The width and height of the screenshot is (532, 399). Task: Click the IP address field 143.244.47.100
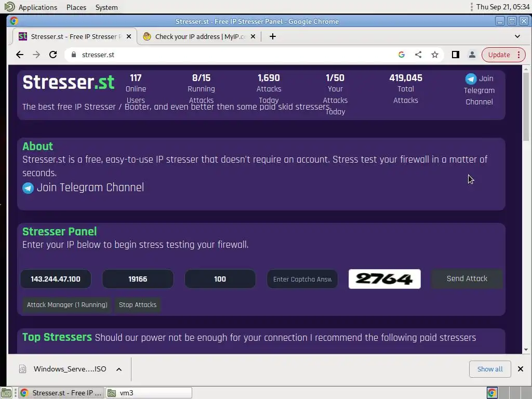(56, 279)
